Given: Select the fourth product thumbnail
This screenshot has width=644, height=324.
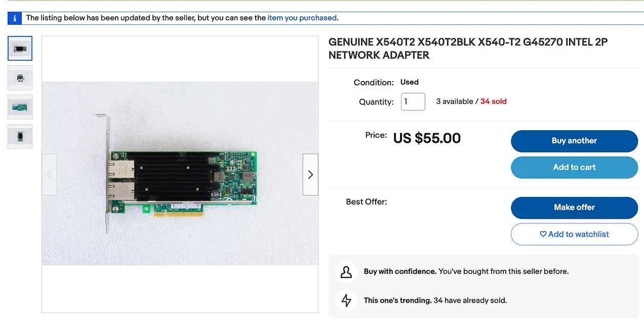Looking at the screenshot, I should [20, 137].
